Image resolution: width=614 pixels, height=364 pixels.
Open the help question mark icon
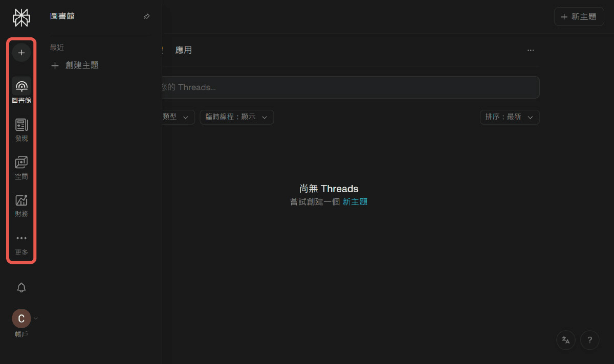pyautogui.click(x=589, y=340)
